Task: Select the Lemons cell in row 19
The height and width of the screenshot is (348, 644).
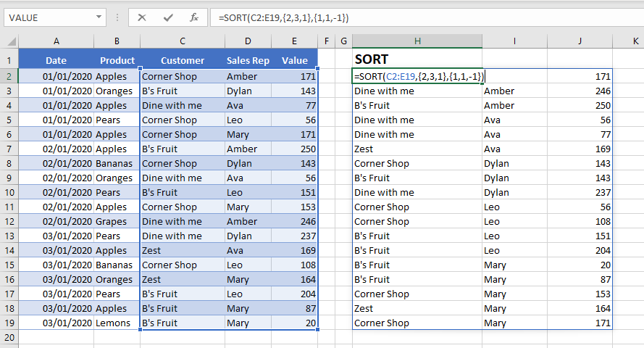Action: [117, 323]
